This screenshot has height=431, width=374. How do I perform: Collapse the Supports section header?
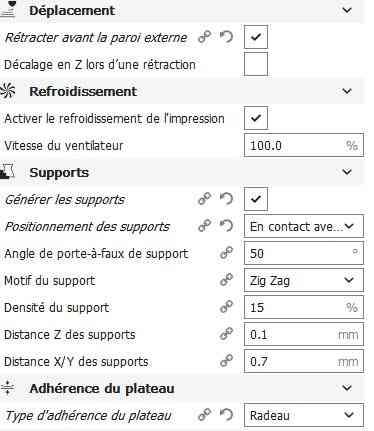347,172
